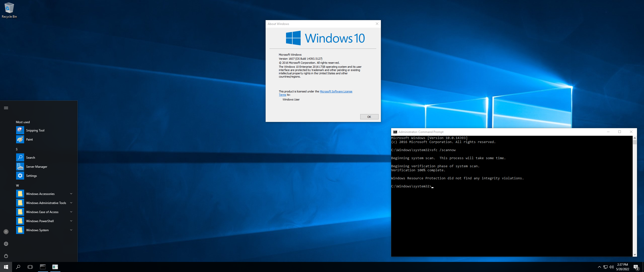The width and height of the screenshot is (644, 272).
Task: Click Command Prompt scrollbar up arrow
Action: point(635,138)
